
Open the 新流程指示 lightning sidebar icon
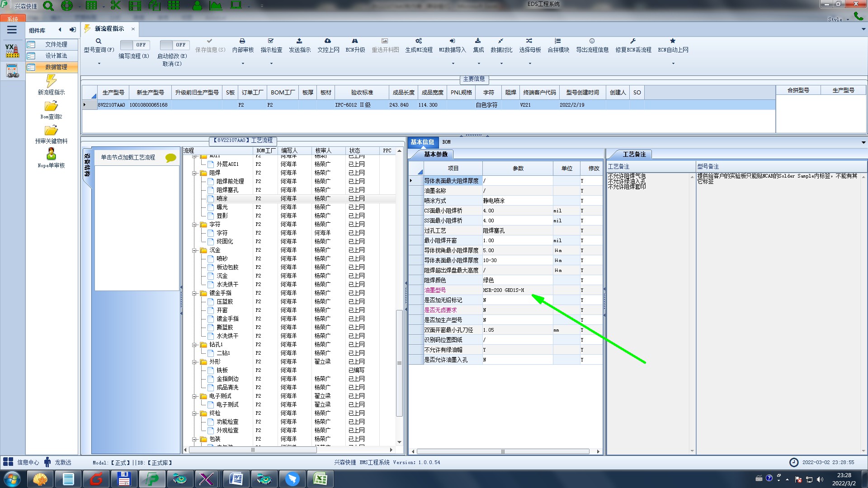click(x=51, y=81)
